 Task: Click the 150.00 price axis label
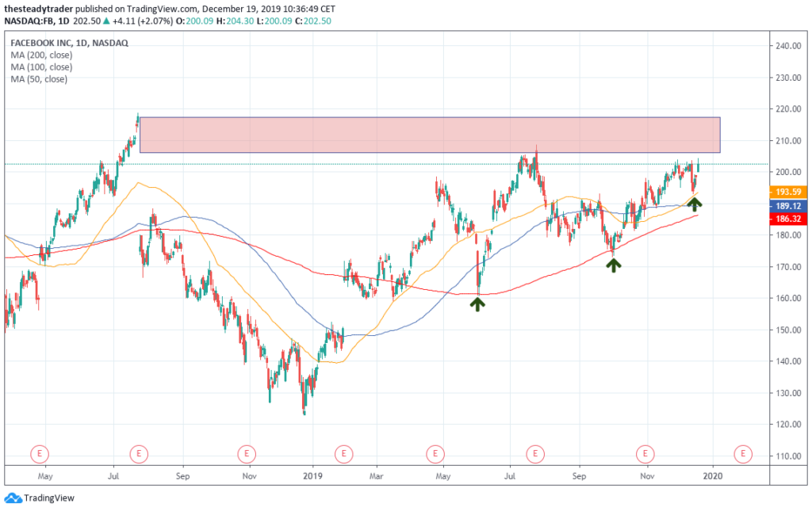point(788,330)
